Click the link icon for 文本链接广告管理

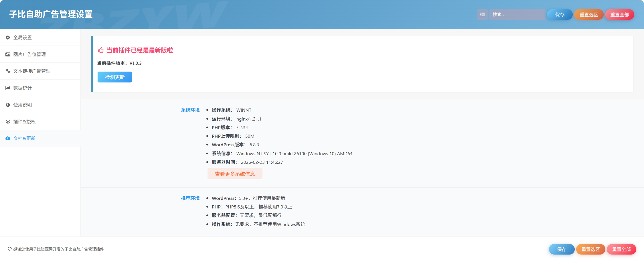point(8,71)
